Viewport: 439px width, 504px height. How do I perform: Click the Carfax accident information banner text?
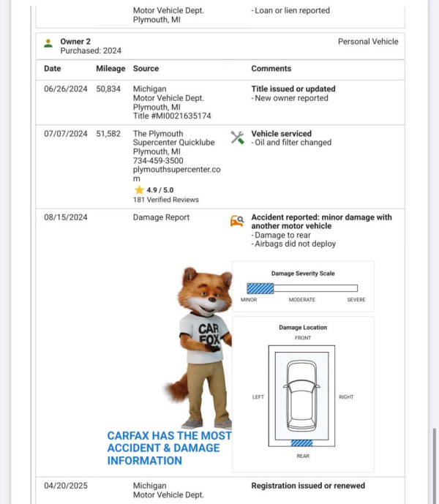pos(169,448)
